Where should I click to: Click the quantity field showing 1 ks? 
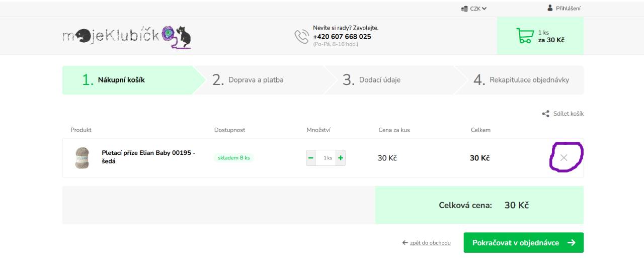click(x=326, y=158)
